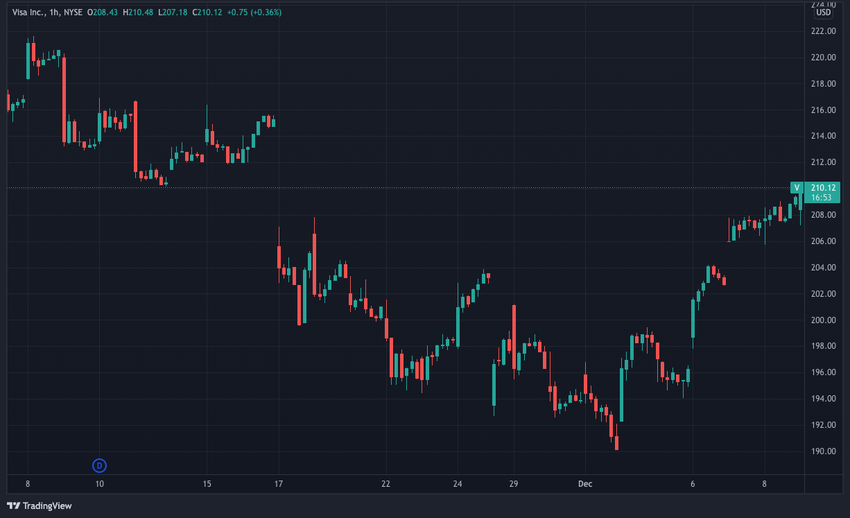Click the V symbol badge on price scale
Image resolution: width=850 pixels, height=518 pixels.
click(796, 187)
